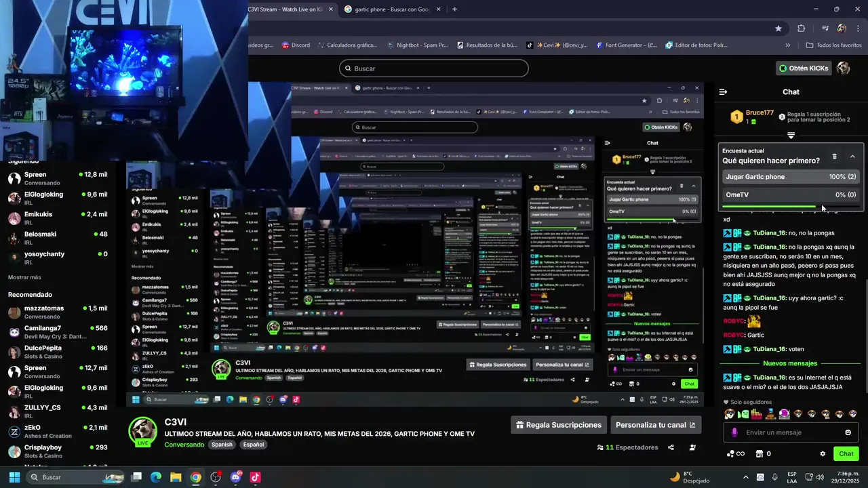Vote for OmeTV poll option

pos(791,195)
